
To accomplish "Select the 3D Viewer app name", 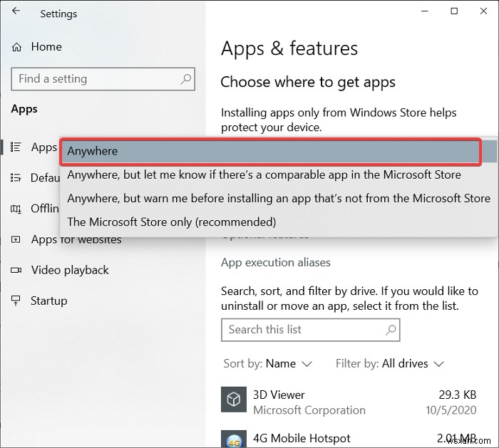I will coord(279,395).
